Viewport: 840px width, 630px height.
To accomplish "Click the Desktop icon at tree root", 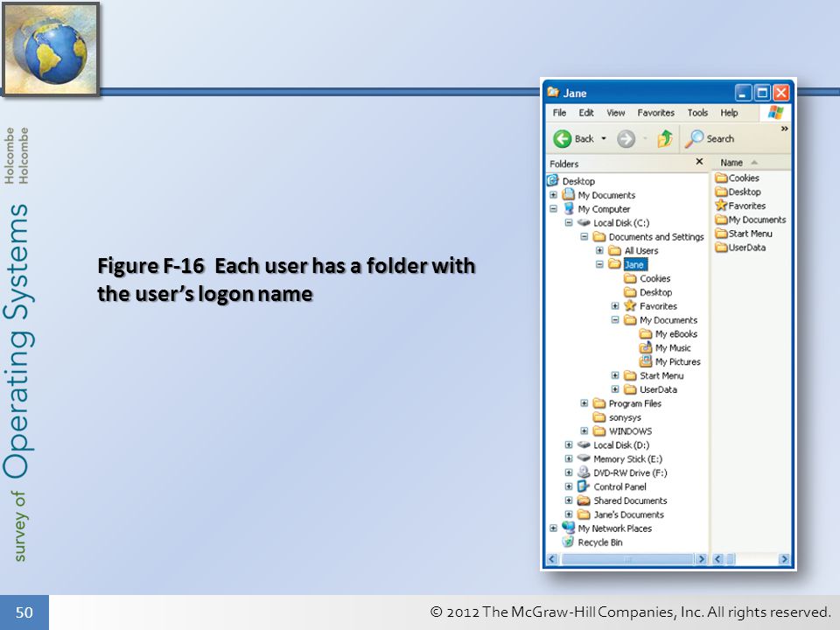I will (x=553, y=180).
